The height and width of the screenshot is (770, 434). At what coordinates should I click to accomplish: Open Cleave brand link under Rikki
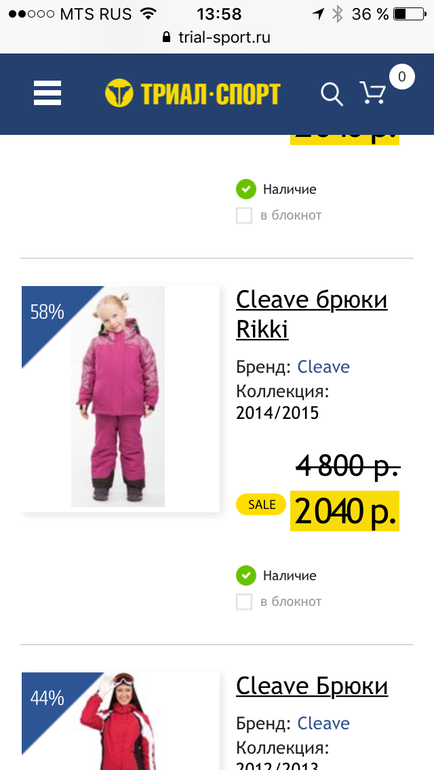[x=324, y=367]
